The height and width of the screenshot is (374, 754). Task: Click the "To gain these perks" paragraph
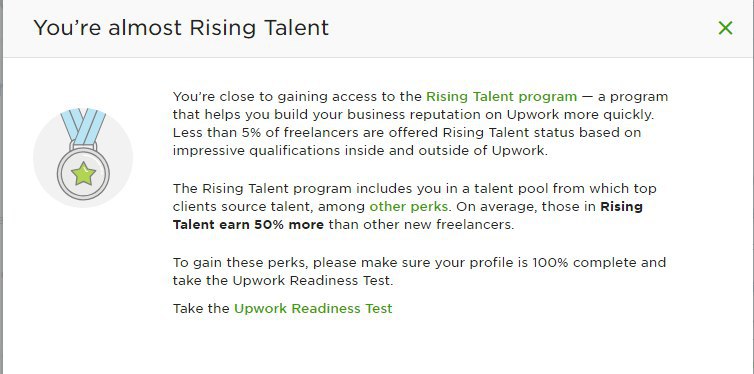click(419, 272)
